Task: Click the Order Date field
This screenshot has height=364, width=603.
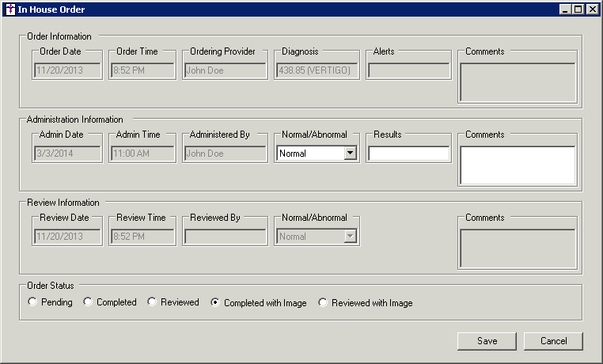Action: pyautogui.click(x=68, y=70)
